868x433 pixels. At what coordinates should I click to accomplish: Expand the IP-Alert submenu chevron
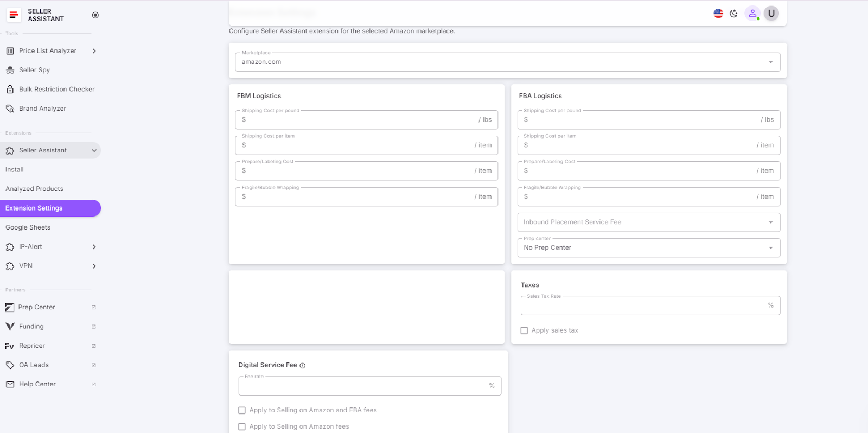94,247
